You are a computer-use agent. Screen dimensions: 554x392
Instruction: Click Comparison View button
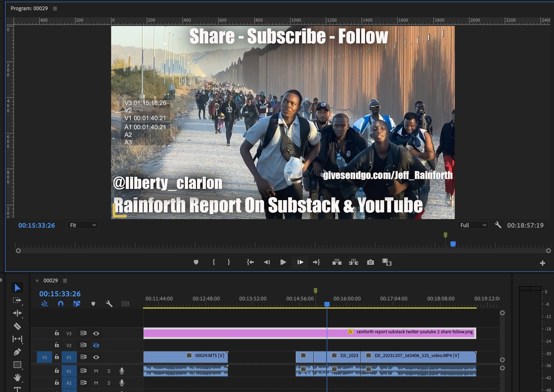(387, 262)
